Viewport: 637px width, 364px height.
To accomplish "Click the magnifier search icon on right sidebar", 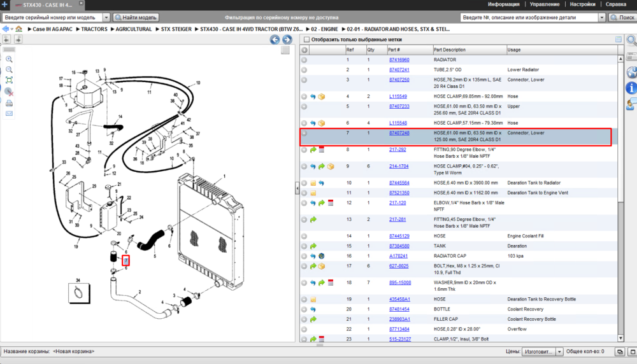I will [x=632, y=40].
